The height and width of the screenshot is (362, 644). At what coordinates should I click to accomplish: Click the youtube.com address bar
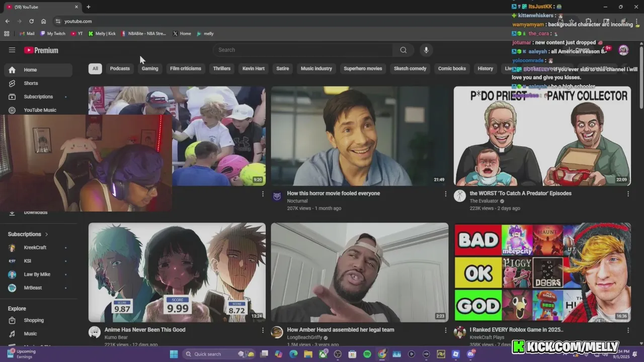coord(282,21)
